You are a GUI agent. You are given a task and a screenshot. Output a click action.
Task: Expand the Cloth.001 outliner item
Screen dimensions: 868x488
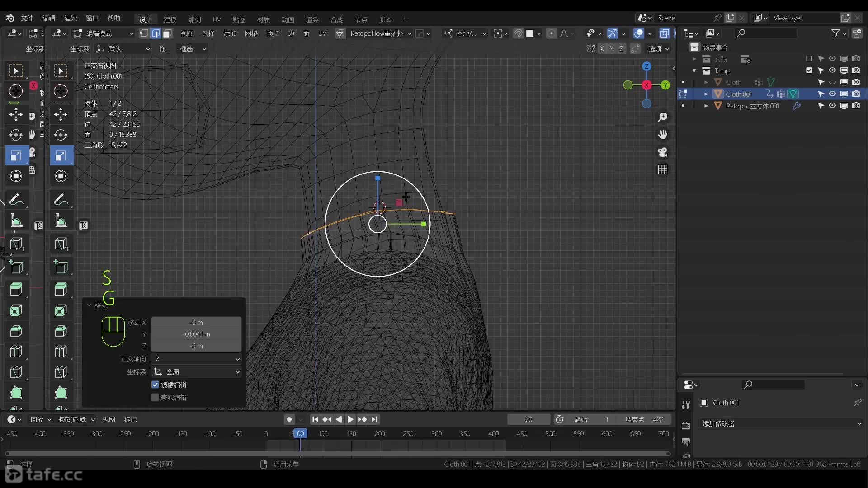coord(706,94)
